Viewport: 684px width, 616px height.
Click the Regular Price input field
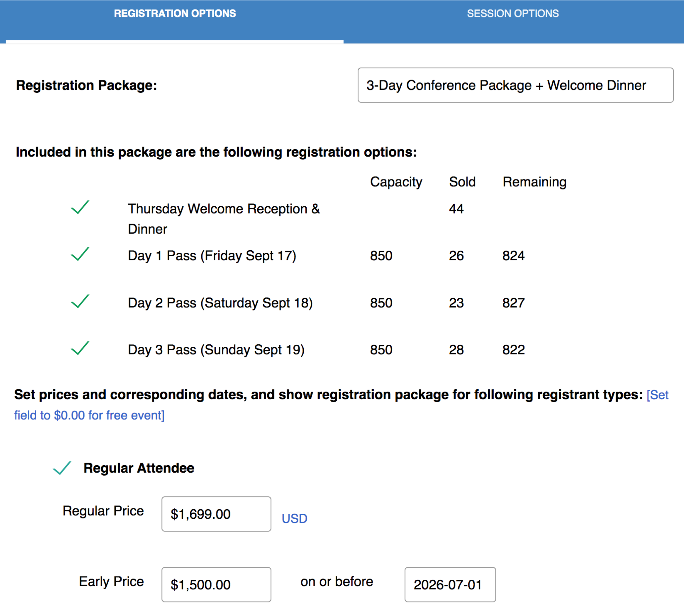pyautogui.click(x=216, y=514)
